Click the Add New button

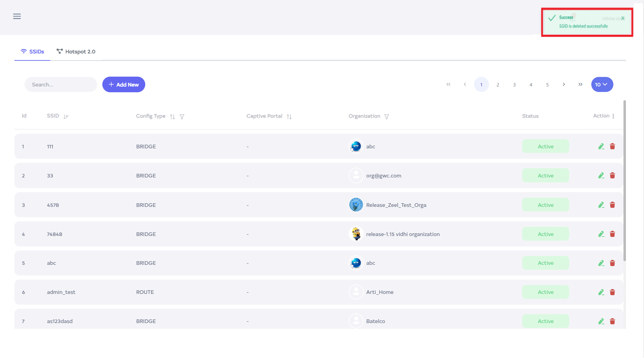coord(123,85)
